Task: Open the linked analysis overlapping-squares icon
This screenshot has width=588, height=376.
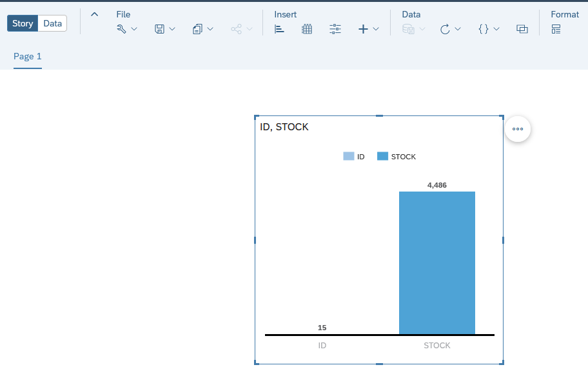Action: coord(522,29)
